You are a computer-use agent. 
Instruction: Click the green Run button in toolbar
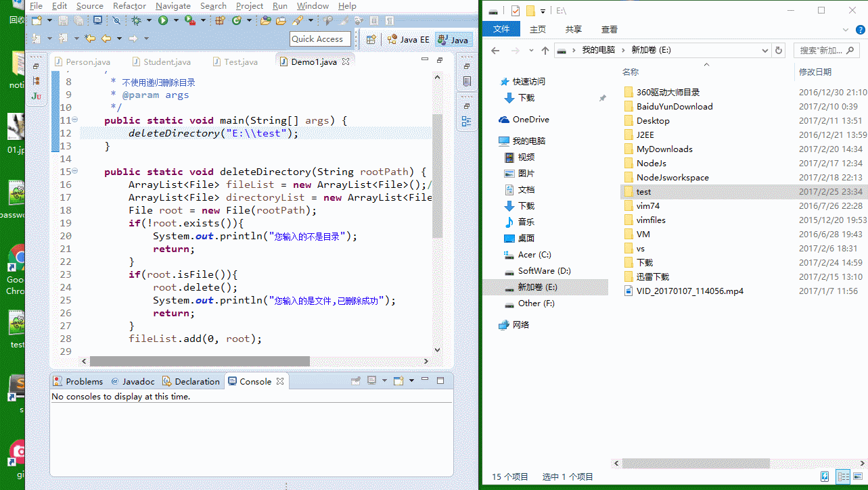[163, 21]
